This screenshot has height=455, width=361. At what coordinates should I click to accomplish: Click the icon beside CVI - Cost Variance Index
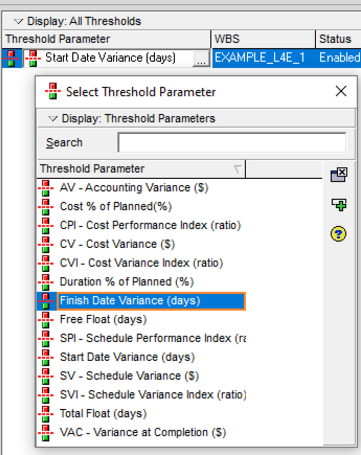click(x=46, y=263)
